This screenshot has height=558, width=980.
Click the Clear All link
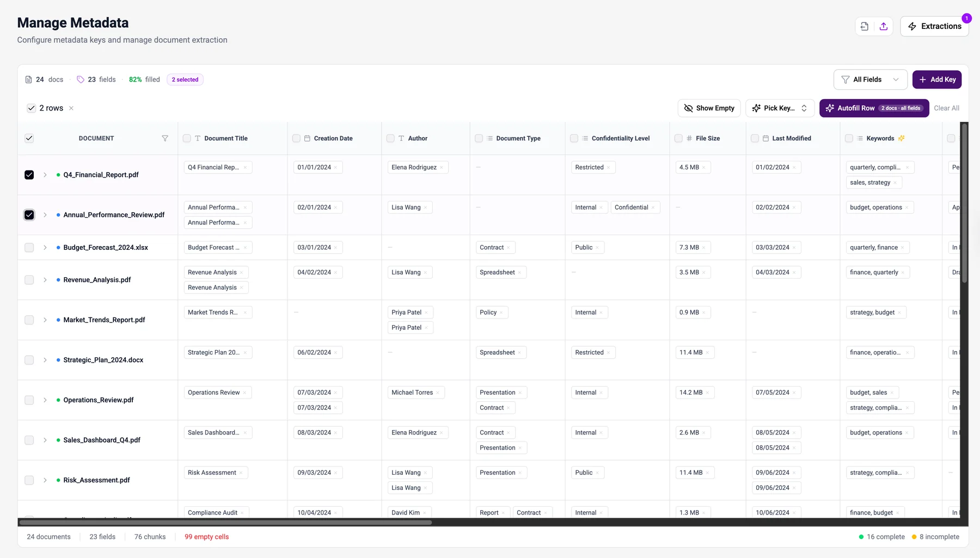946,108
